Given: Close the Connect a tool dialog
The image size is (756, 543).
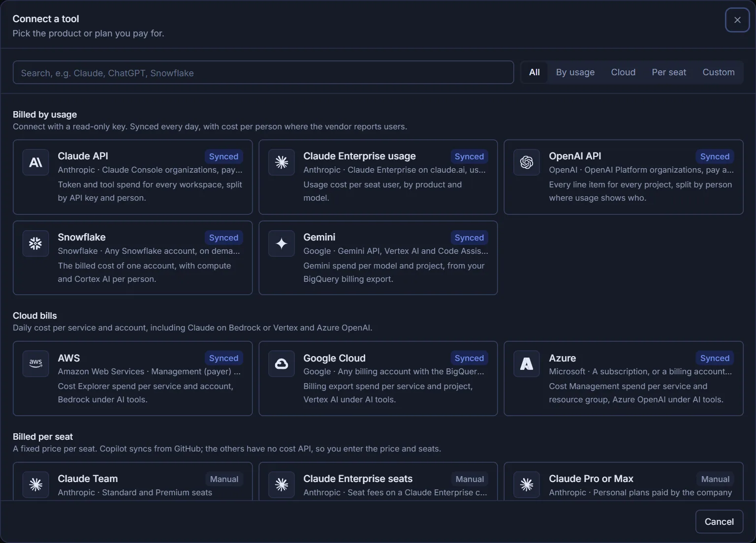Looking at the screenshot, I should pyautogui.click(x=737, y=20).
